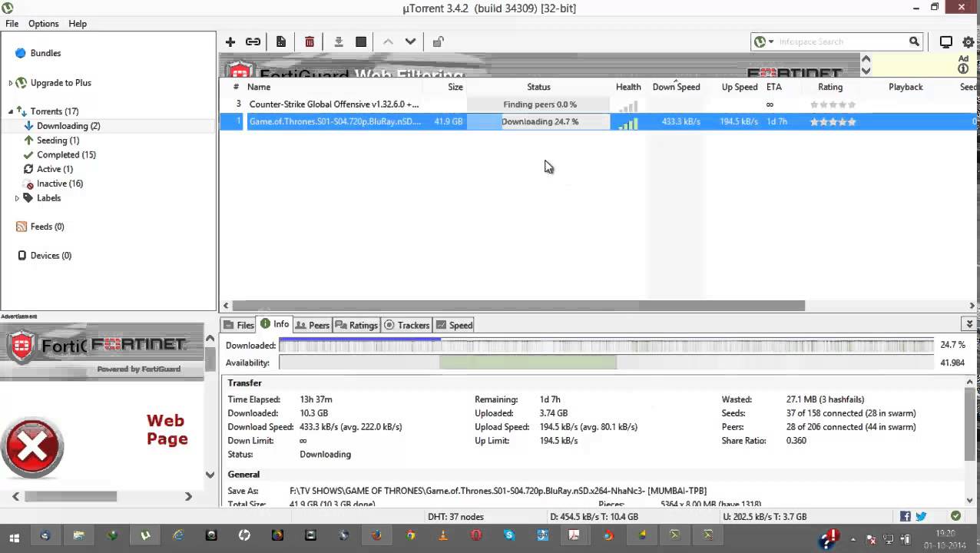Image resolution: width=980 pixels, height=553 pixels.
Task: Click the Twitter icon in status bar
Action: pyautogui.click(x=921, y=516)
